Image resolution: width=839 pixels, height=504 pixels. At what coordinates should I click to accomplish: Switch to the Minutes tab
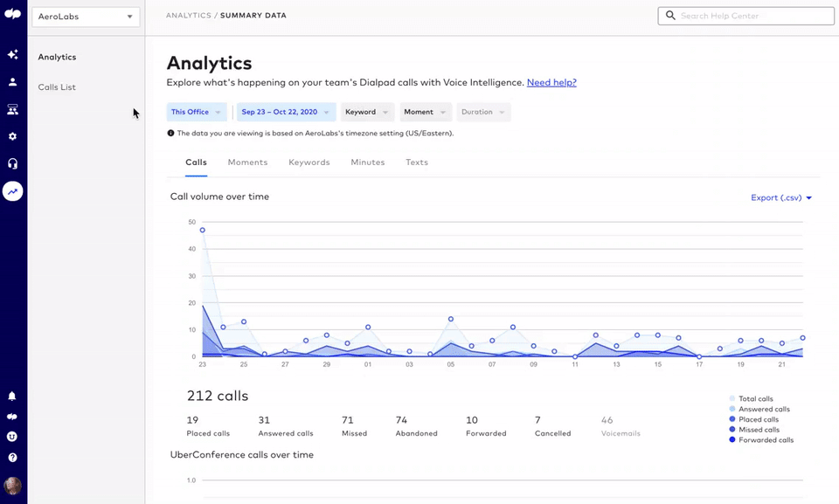368,162
